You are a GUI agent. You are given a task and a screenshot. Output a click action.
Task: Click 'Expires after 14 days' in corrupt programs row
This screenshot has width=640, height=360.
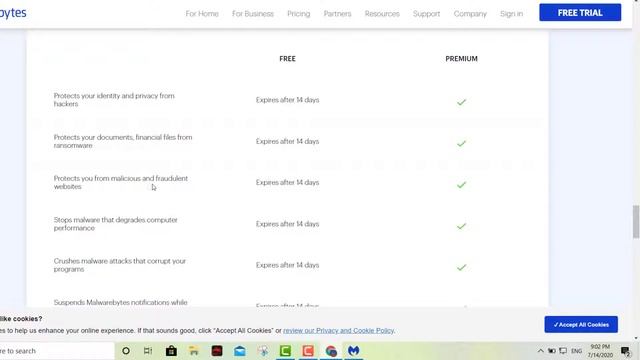point(287,265)
